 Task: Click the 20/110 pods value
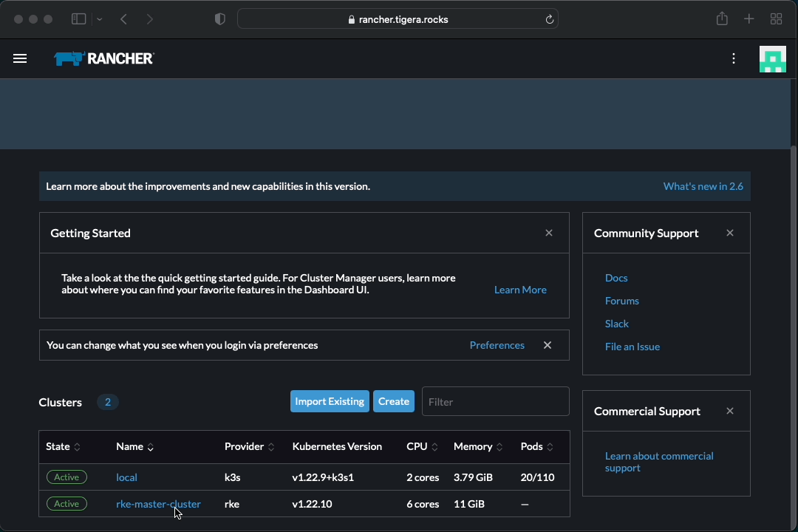537,477
